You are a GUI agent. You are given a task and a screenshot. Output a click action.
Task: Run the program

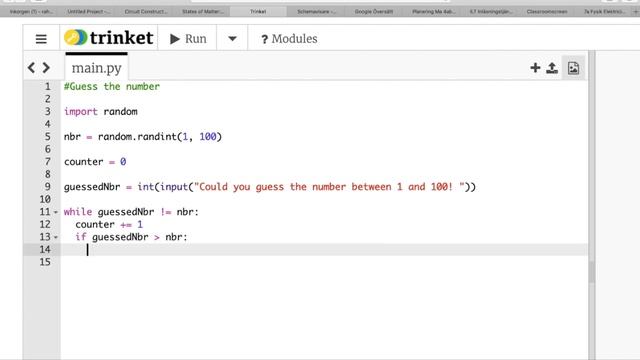188,39
